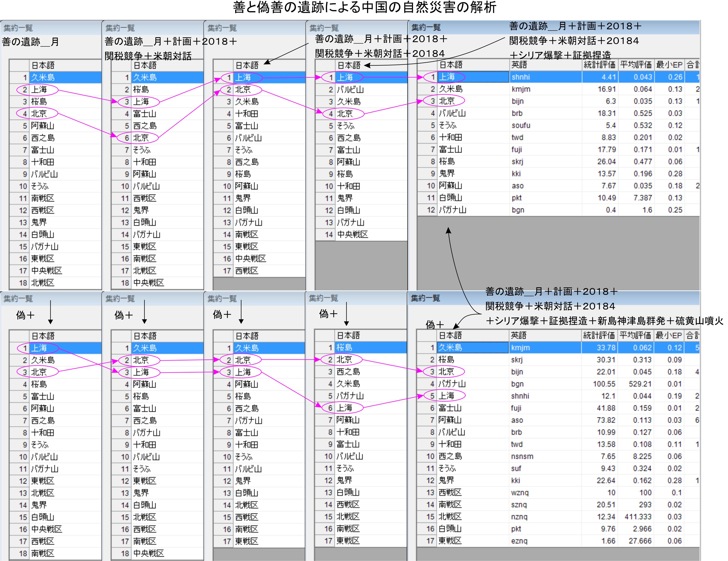Select the "nsnsm" code cell
The width and height of the screenshot is (728, 561).
tap(522, 456)
